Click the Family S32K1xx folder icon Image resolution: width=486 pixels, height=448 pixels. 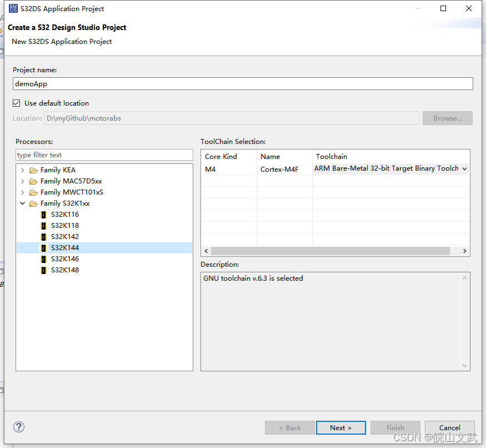click(33, 203)
